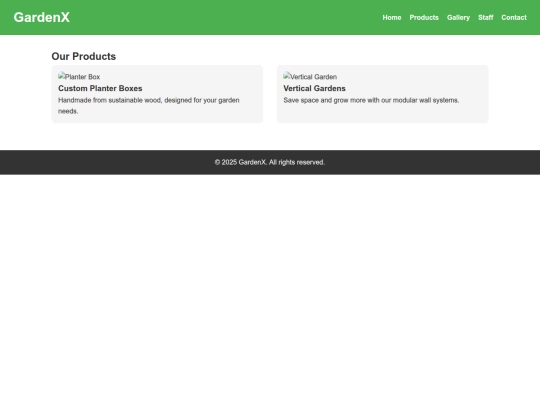Click the Our Products heading
The height and width of the screenshot is (405, 540).
[84, 56]
